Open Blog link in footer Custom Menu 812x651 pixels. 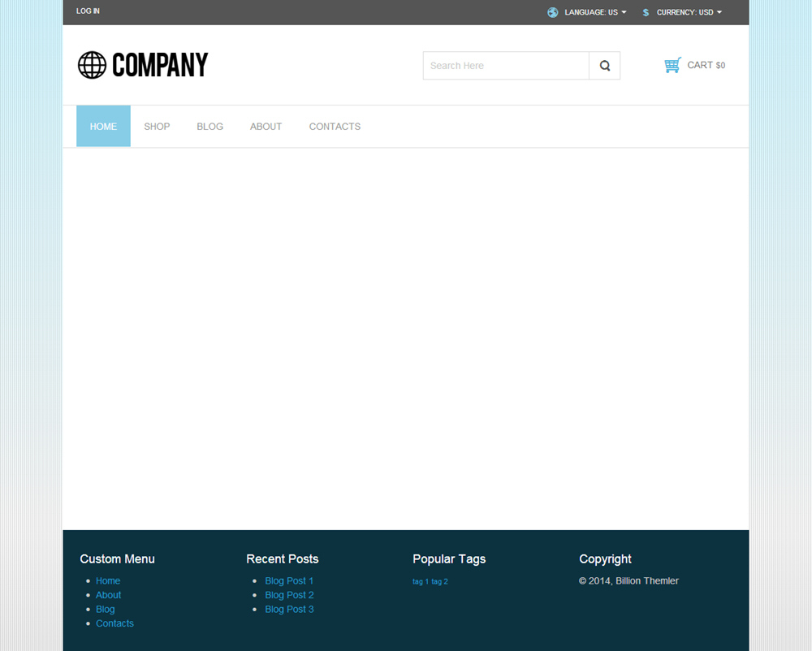(105, 609)
